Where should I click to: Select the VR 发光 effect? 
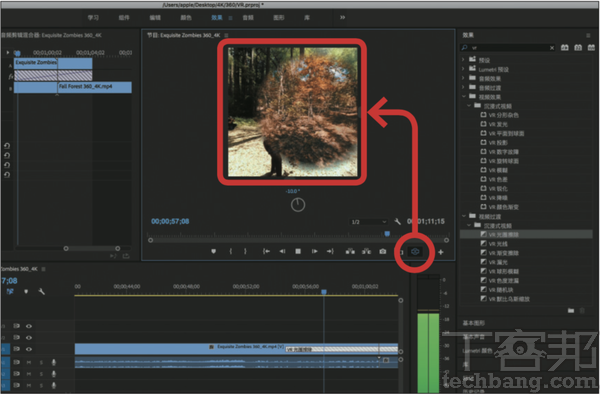[498, 124]
